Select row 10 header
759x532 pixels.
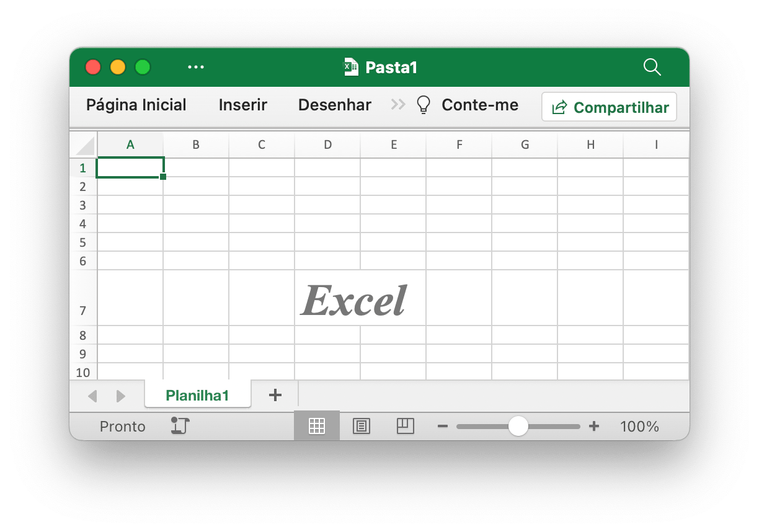pyautogui.click(x=83, y=371)
